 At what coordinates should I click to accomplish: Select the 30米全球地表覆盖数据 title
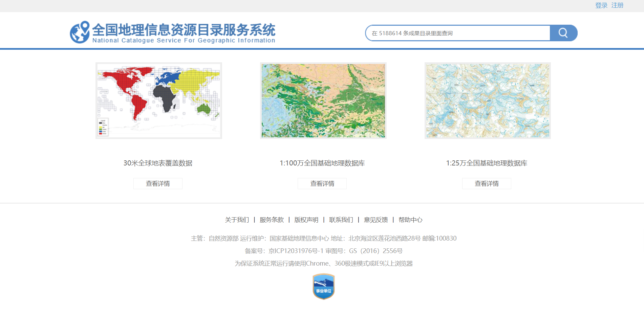158,163
